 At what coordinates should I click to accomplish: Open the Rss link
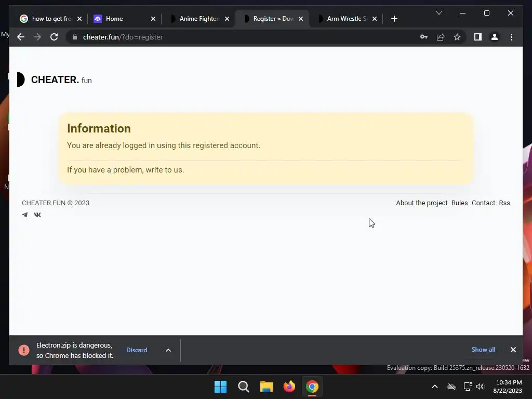(x=504, y=203)
